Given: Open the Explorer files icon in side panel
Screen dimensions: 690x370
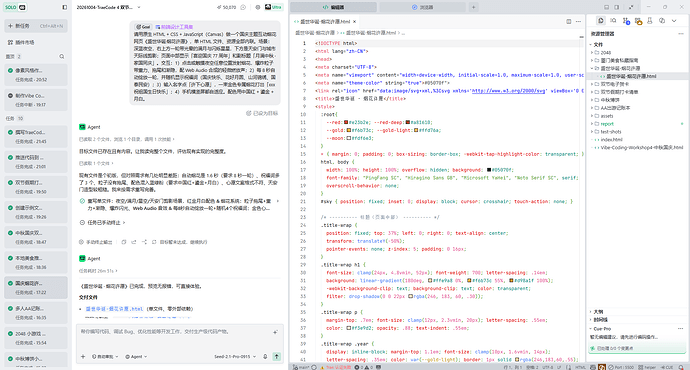Looking at the screenshot, I should (x=601, y=21).
